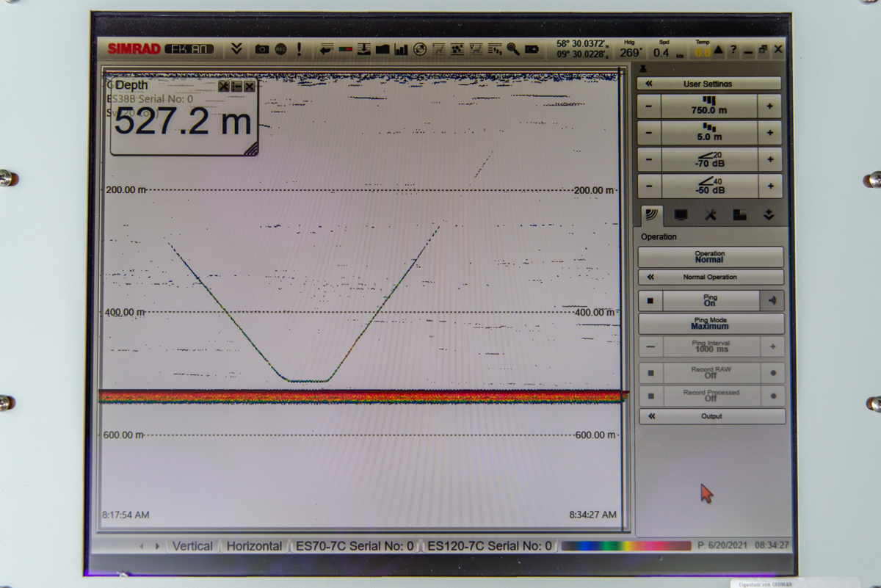Click the first echogram layout icon
Viewport: 881px width, 588px height.
coord(439,49)
